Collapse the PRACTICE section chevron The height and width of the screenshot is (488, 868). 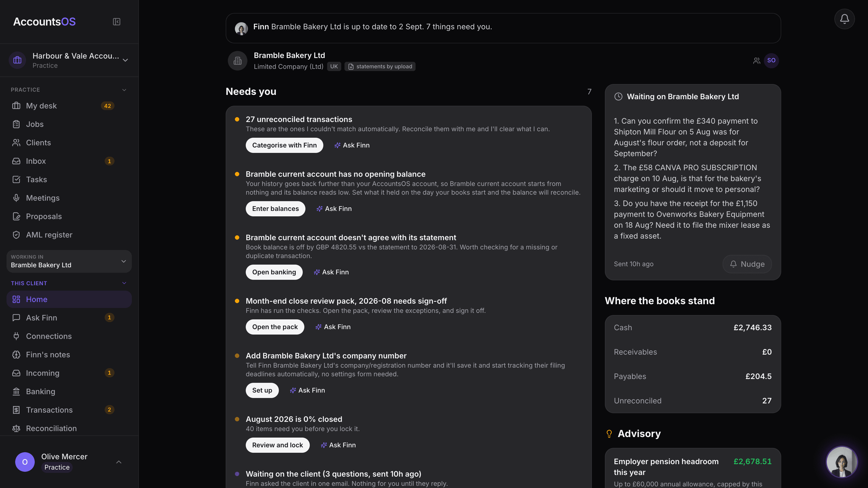coord(124,90)
